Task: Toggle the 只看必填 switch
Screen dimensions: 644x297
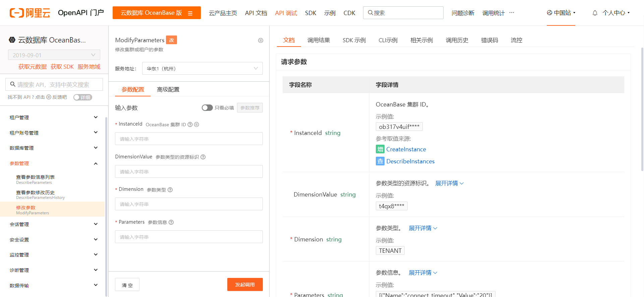Action: [x=207, y=107]
